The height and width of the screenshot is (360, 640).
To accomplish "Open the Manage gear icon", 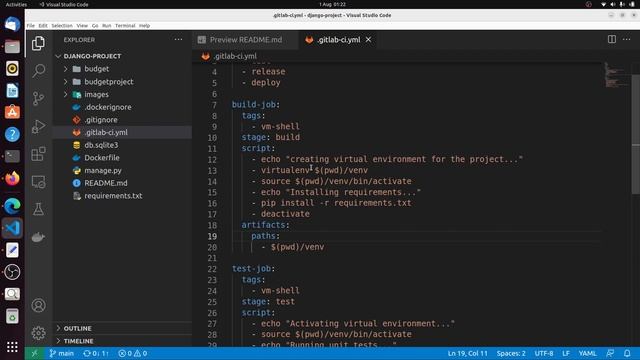I will [38, 333].
